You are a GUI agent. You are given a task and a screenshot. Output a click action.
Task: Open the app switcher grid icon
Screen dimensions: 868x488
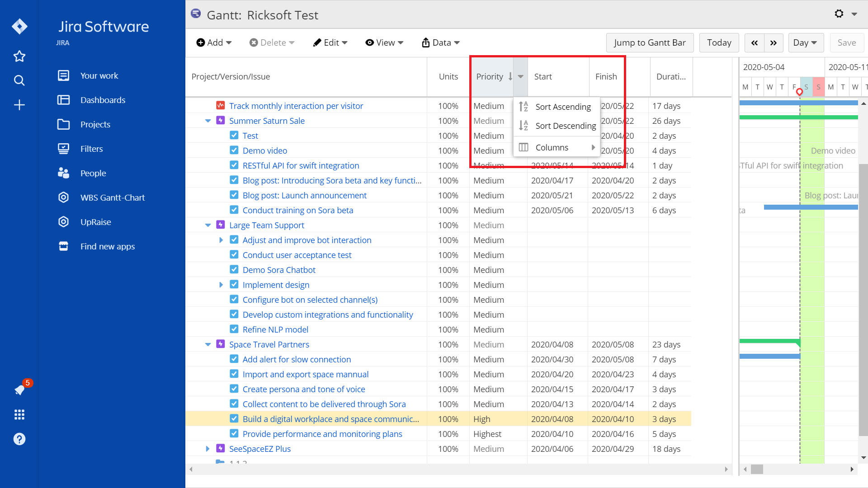pos(19,414)
